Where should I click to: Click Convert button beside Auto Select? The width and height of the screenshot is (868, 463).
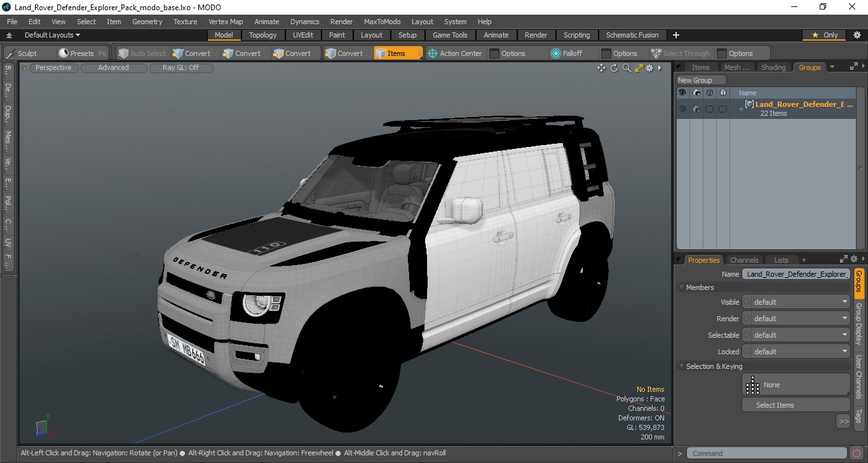191,53
